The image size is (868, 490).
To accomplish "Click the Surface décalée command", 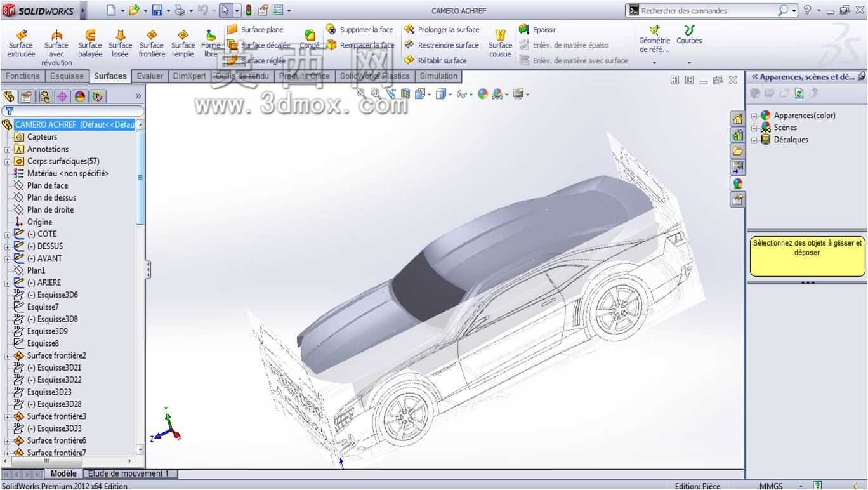I will pyautogui.click(x=258, y=45).
